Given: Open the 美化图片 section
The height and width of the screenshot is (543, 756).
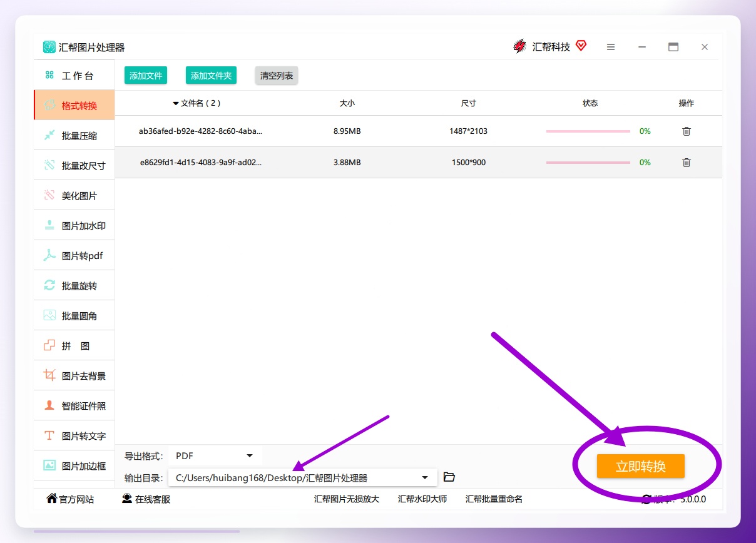Looking at the screenshot, I should point(74,195).
